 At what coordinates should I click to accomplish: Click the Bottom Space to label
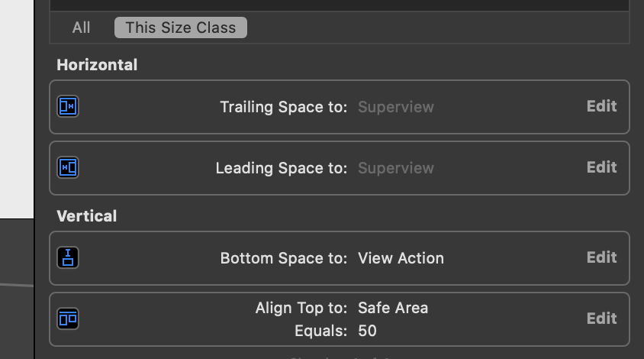coord(284,258)
